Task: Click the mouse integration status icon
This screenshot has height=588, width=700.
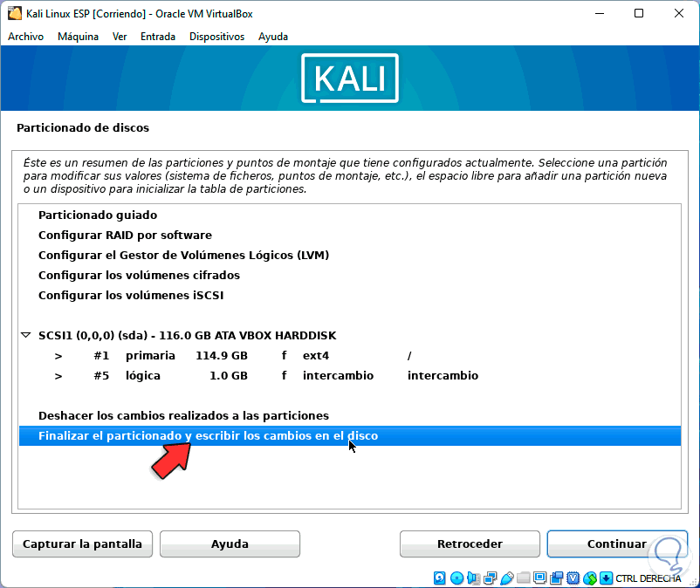Action: click(x=590, y=578)
